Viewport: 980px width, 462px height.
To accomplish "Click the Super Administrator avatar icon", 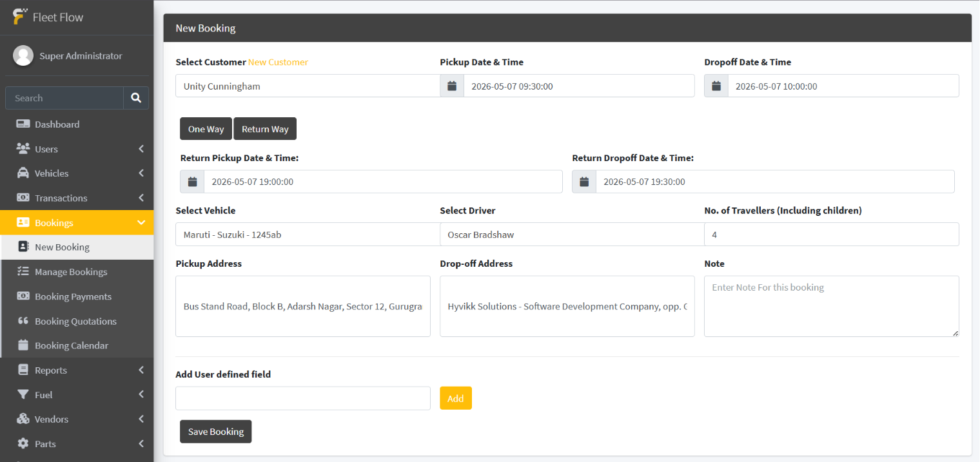I will pos(23,55).
